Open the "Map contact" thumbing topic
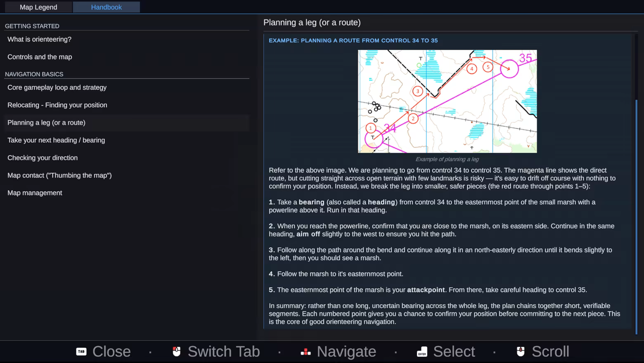 pyautogui.click(x=59, y=175)
